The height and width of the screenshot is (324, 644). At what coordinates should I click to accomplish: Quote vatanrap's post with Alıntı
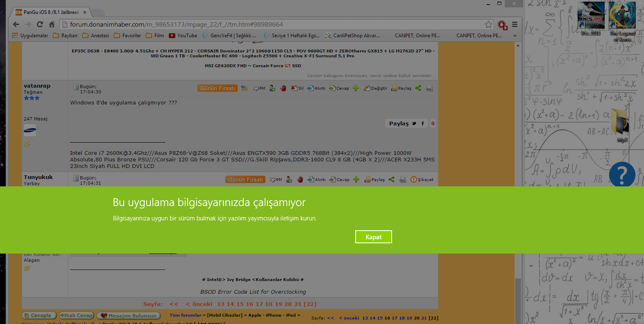pyautogui.click(x=316, y=88)
